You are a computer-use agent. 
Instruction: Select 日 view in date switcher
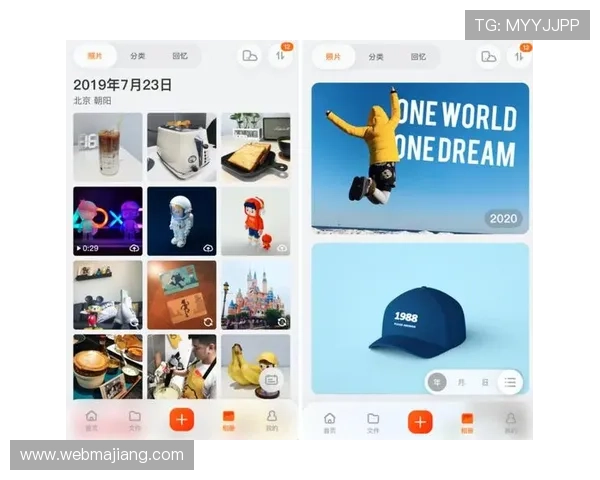pos(485,382)
